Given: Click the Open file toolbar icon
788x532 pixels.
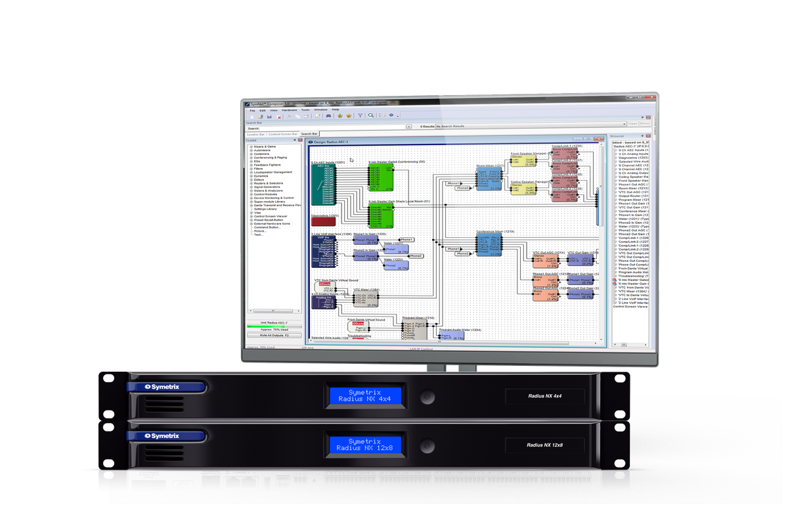Looking at the screenshot, I should [x=261, y=116].
